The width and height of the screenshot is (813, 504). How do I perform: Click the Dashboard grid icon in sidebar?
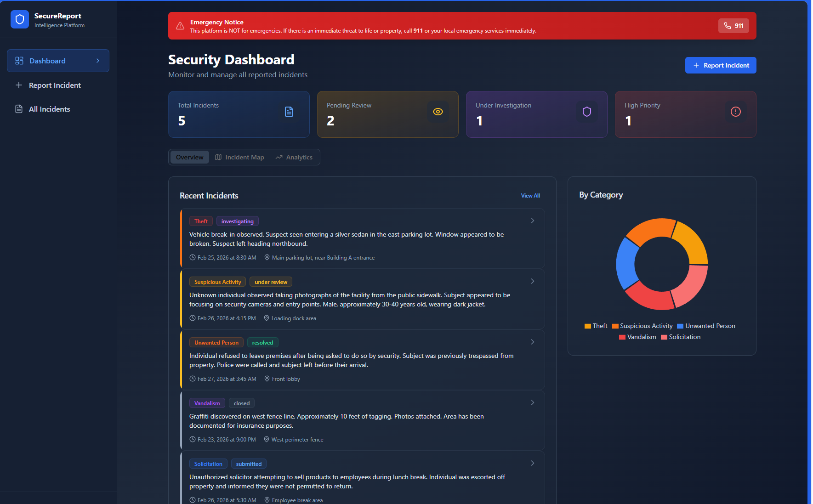19,61
